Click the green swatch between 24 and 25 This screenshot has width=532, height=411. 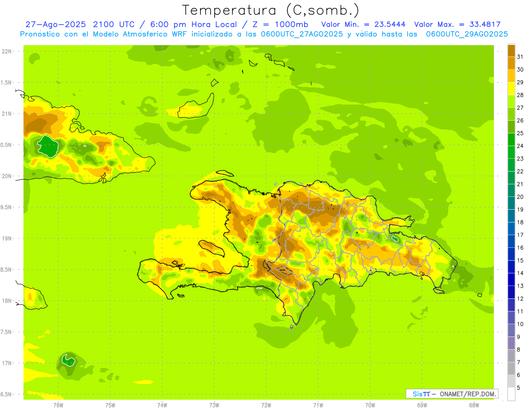click(511, 139)
